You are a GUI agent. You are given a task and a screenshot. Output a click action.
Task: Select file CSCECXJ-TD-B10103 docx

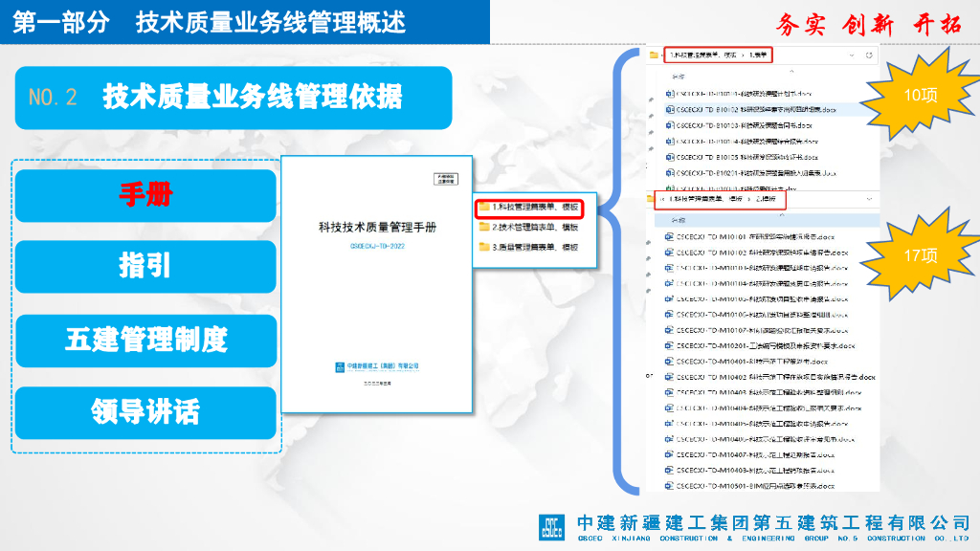(x=740, y=125)
